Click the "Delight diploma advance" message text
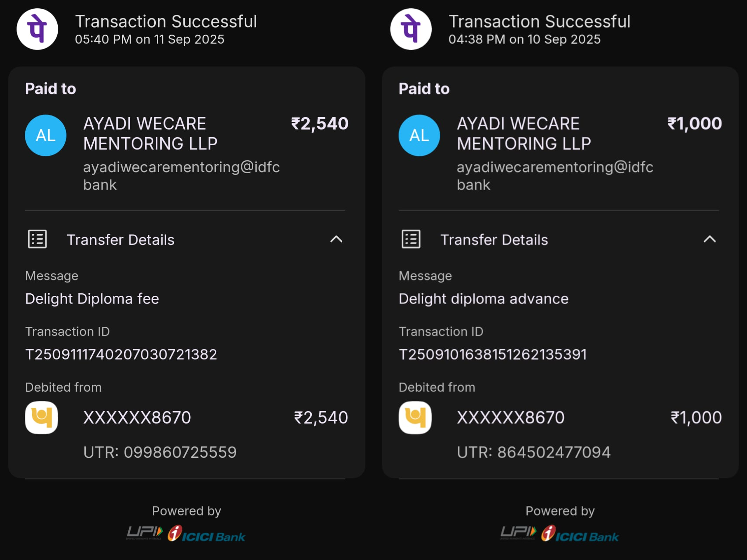This screenshot has height=560, width=747. pos(484,299)
